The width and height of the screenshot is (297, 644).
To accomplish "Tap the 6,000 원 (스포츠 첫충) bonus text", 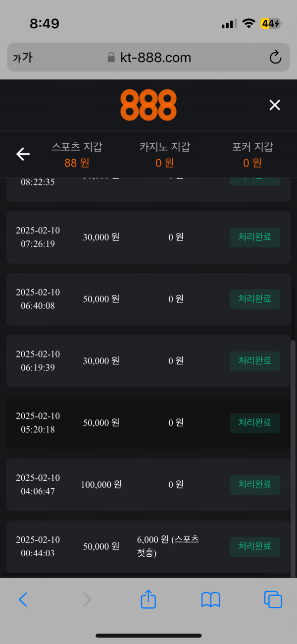I will [x=168, y=546].
